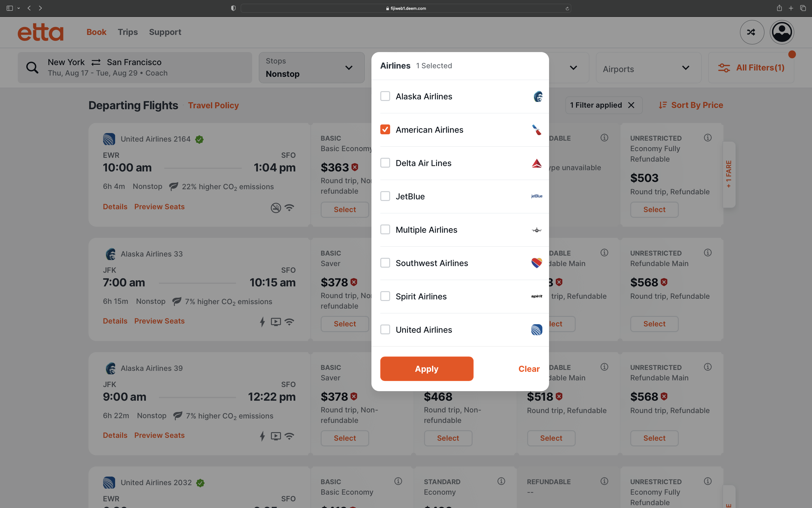Select Alaska 39 $568 unrestricted fare
812x508 pixels.
[x=654, y=438]
